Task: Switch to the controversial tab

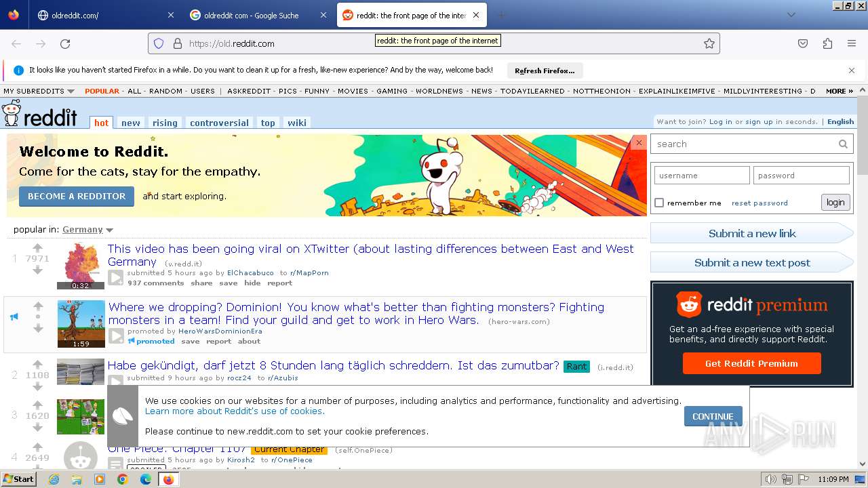Action: (x=219, y=123)
